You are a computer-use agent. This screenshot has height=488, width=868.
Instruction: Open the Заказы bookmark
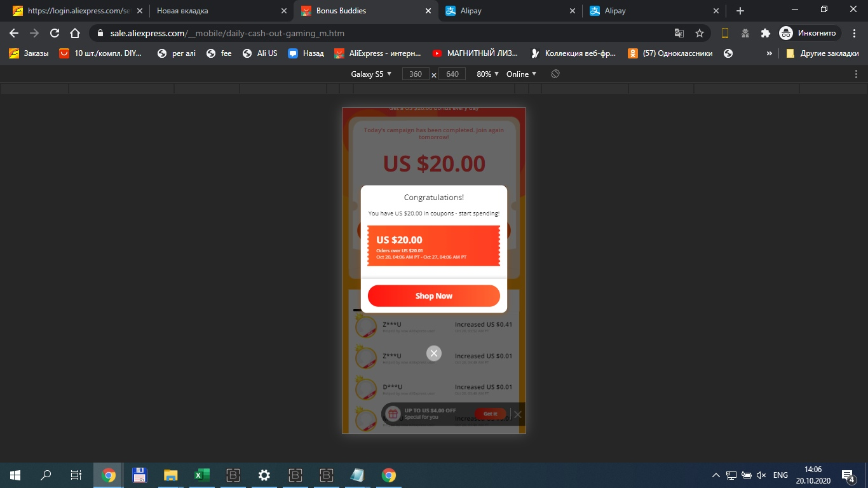[x=29, y=53]
